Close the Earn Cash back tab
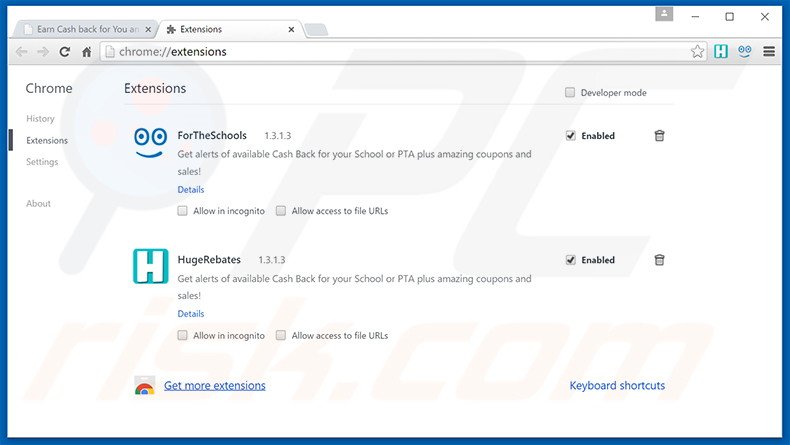790x445 pixels. [148, 30]
